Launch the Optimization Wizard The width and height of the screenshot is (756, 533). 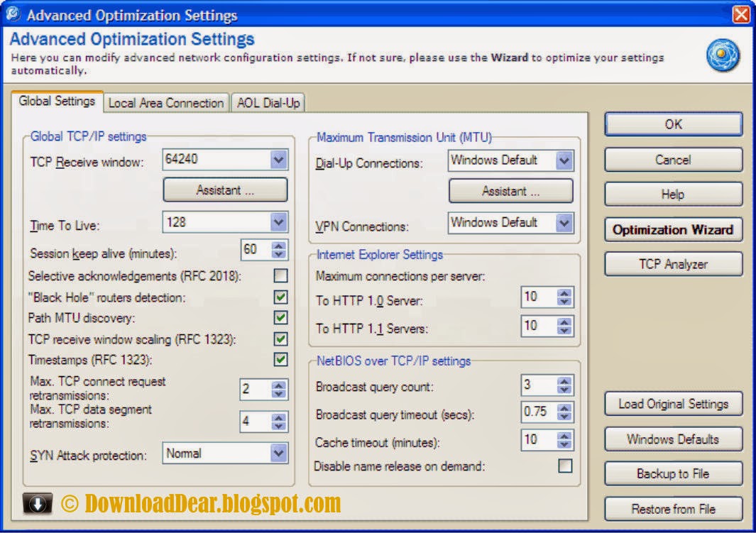click(x=672, y=229)
